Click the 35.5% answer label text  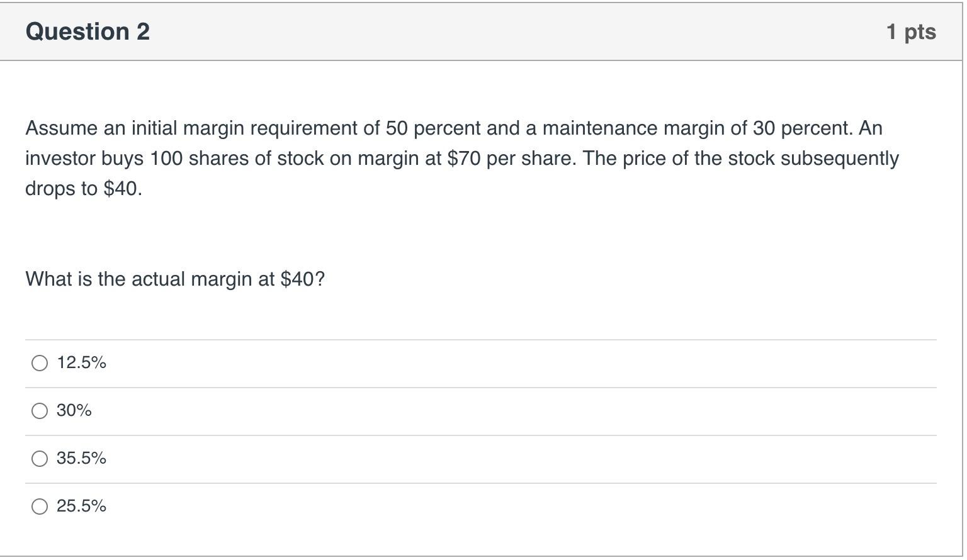(81, 458)
